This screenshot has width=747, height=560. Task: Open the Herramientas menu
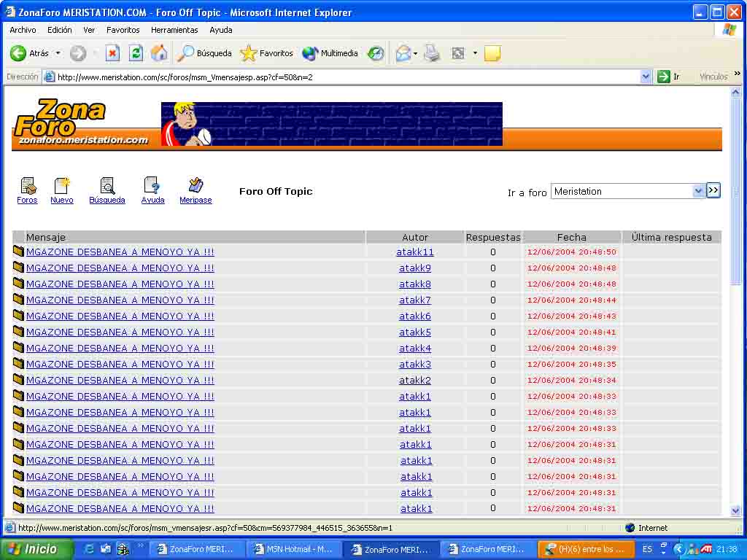174,30
